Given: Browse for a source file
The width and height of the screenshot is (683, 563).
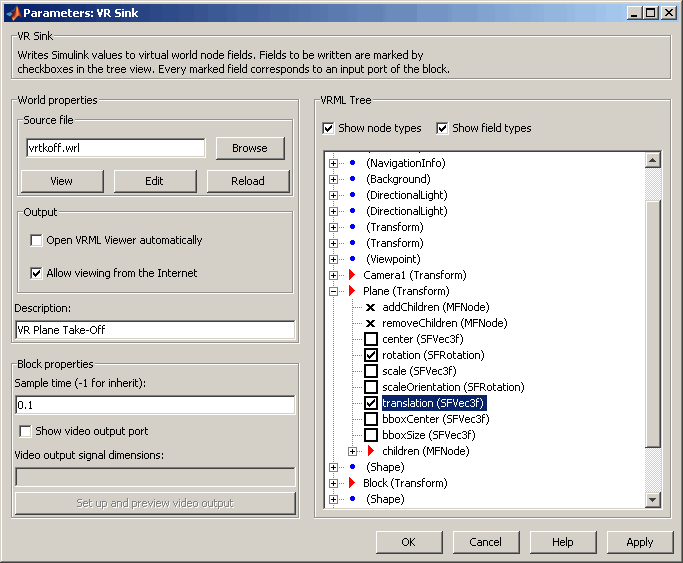Looking at the screenshot, I should 250,148.
